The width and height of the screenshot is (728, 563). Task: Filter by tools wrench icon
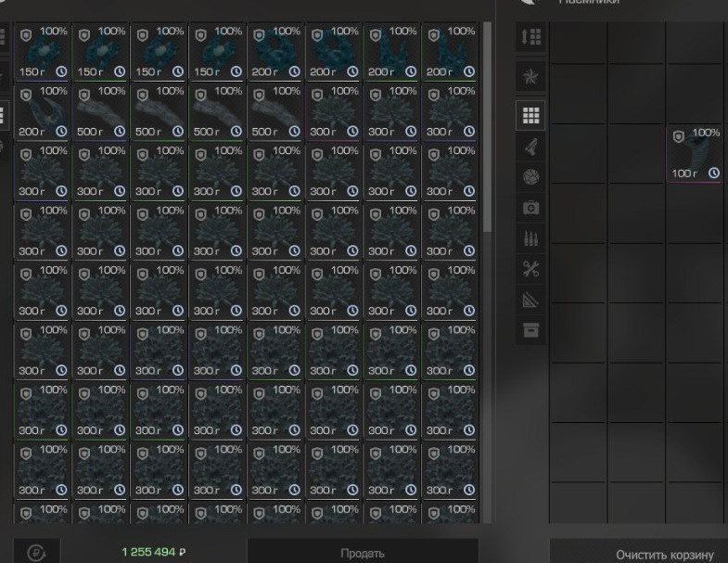531,269
